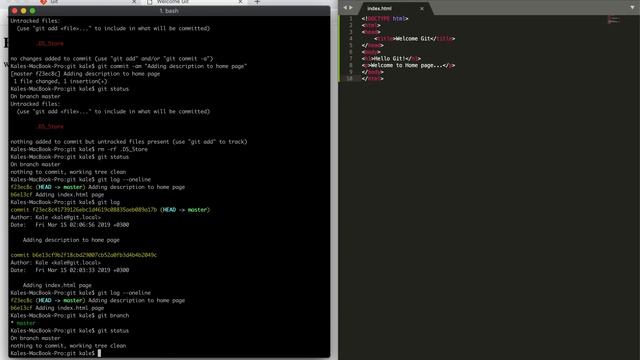This screenshot has width=640, height=360.
Task: Select the 'Welcome Git' browser tab
Action: tap(194, 2)
